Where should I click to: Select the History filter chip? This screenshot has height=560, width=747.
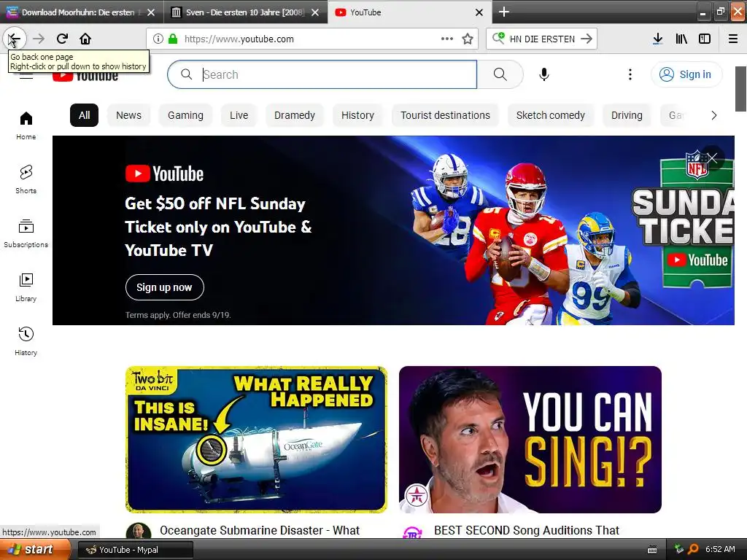357,115
